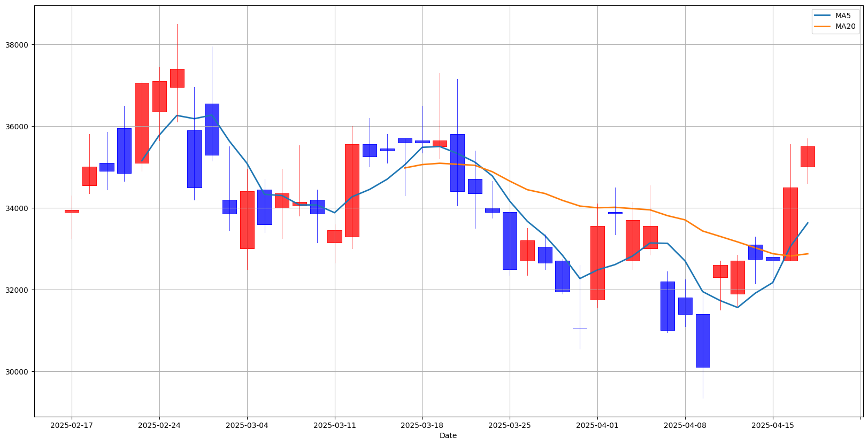Click the MA20 legend label
868x445 pixels.
click(845, 27)
